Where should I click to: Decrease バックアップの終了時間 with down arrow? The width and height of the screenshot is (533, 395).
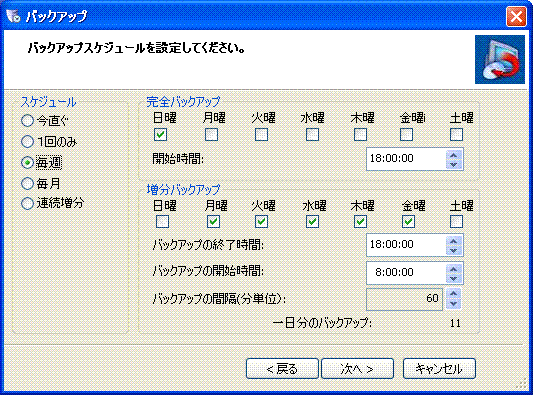pyautogui.click(x=453, y=251)
